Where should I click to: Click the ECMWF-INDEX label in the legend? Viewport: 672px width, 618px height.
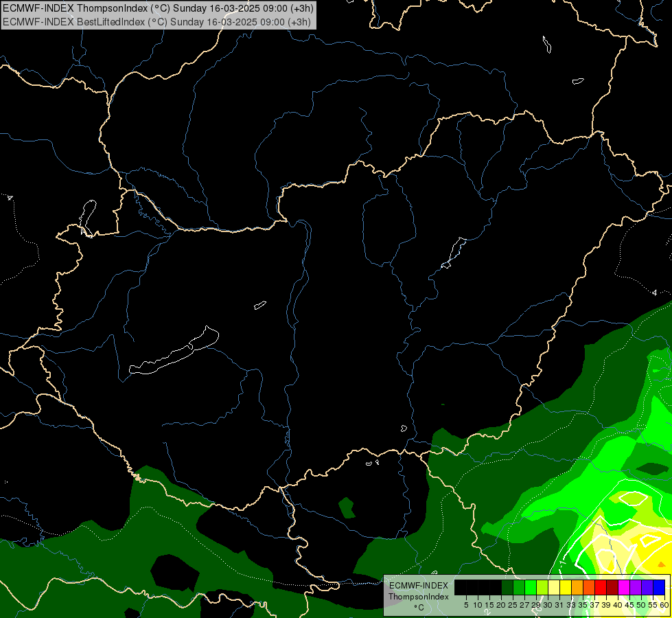(419, 586)
